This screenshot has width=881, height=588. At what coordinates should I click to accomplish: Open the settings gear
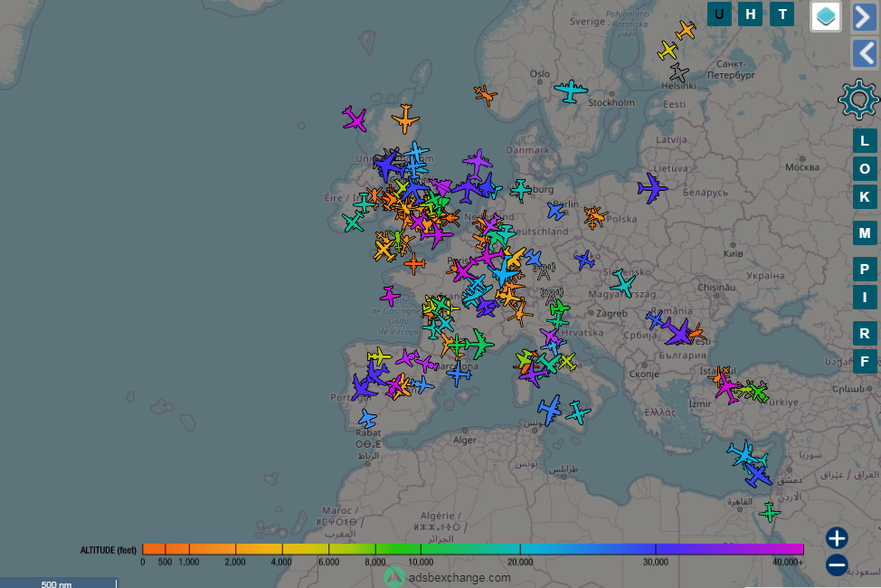pos(858,100)
